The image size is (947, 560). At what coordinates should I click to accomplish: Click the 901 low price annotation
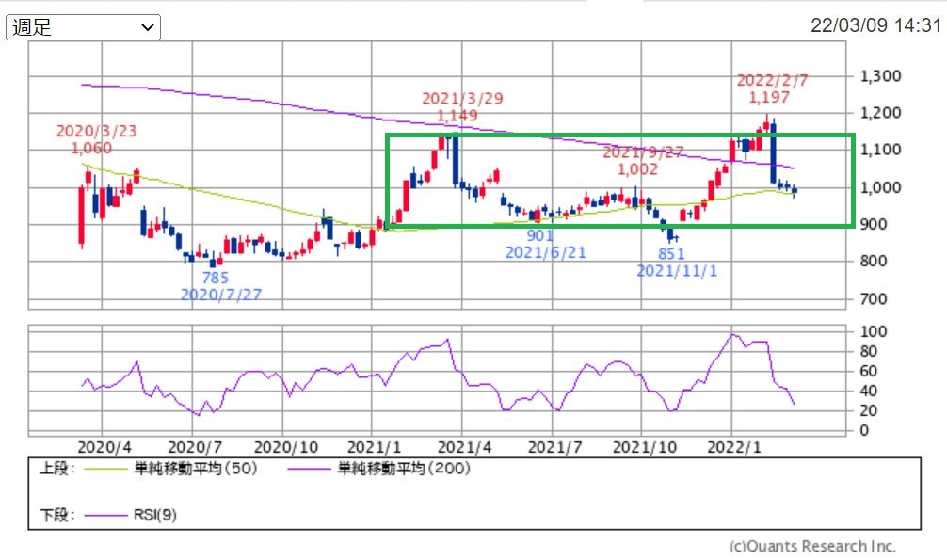(x=540, y=235)
